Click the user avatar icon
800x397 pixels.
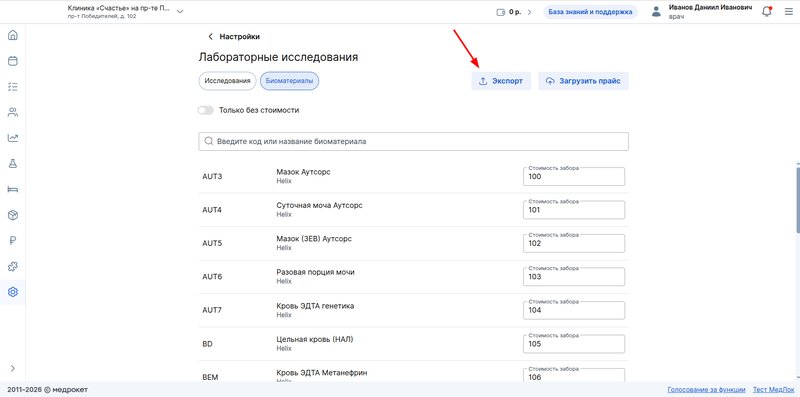coord(657,12)
